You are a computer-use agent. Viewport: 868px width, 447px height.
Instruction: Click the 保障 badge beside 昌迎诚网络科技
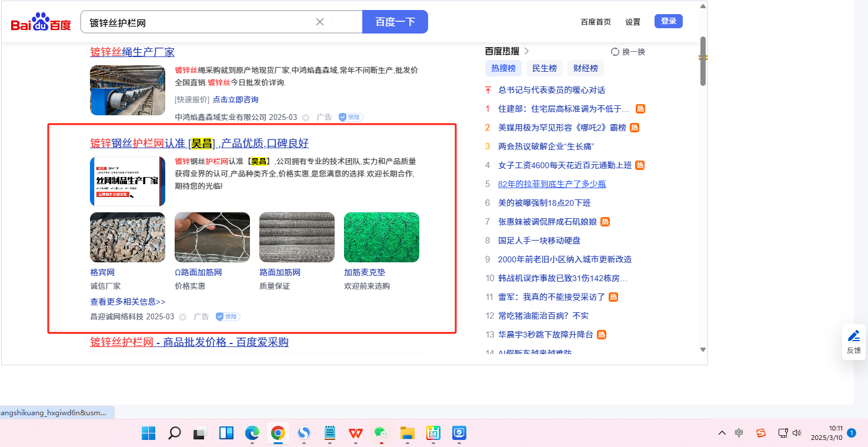(x=228, y=316)
